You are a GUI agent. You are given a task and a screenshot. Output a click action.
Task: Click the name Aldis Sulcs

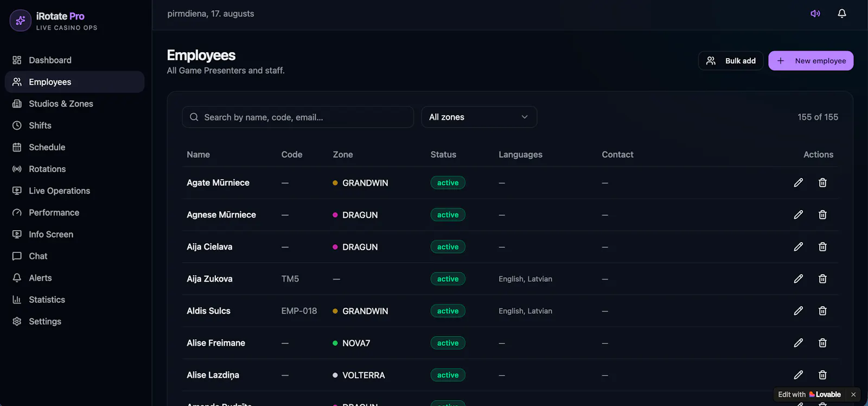click(208, 311)
